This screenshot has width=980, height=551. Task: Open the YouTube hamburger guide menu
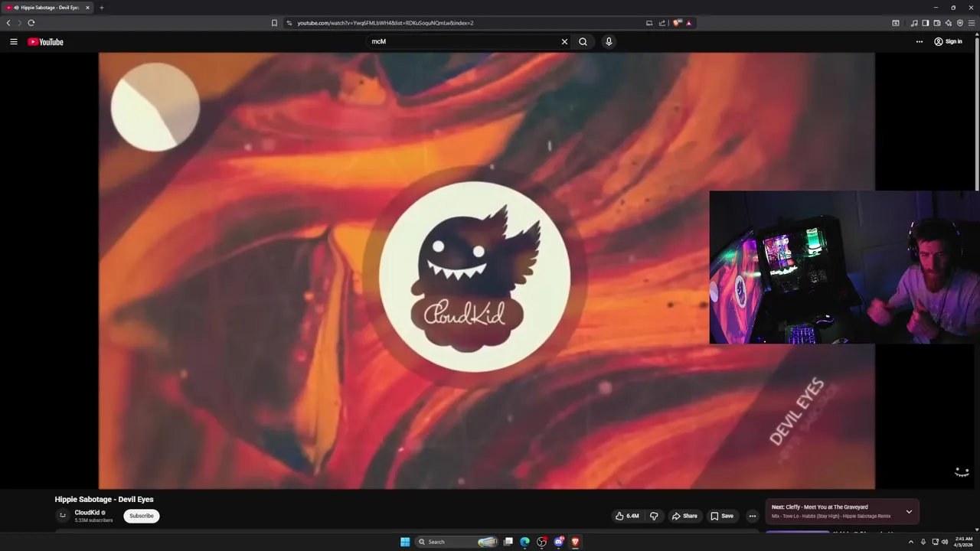point(13,41)
